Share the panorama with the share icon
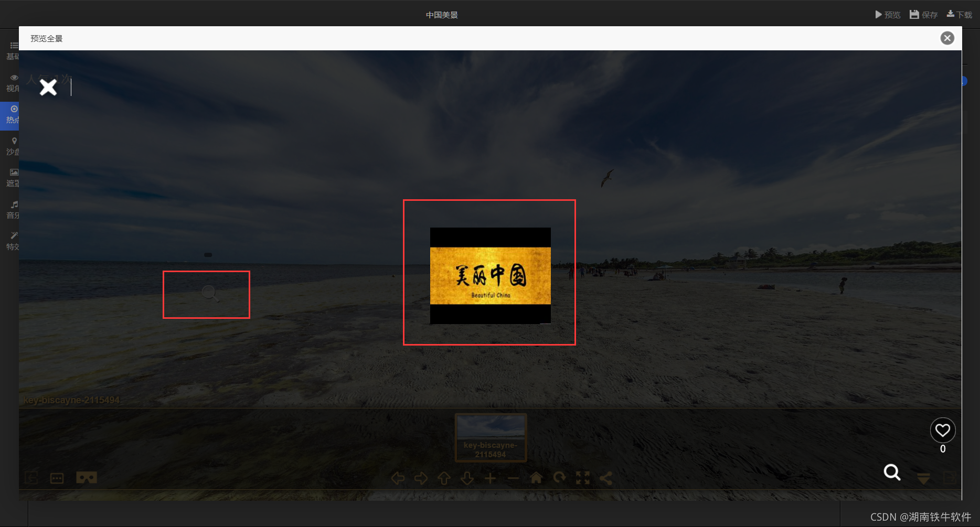 (606, 478)
